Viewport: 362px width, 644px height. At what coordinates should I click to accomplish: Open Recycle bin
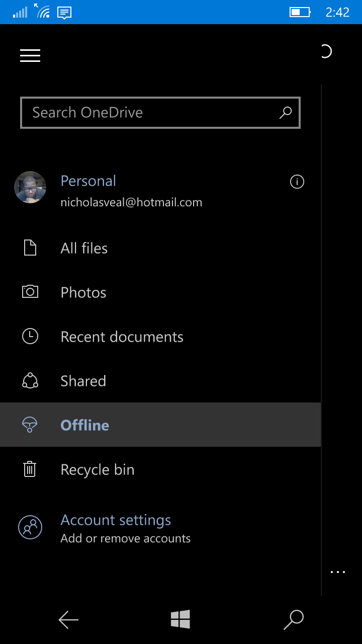[x=160, y=469]
